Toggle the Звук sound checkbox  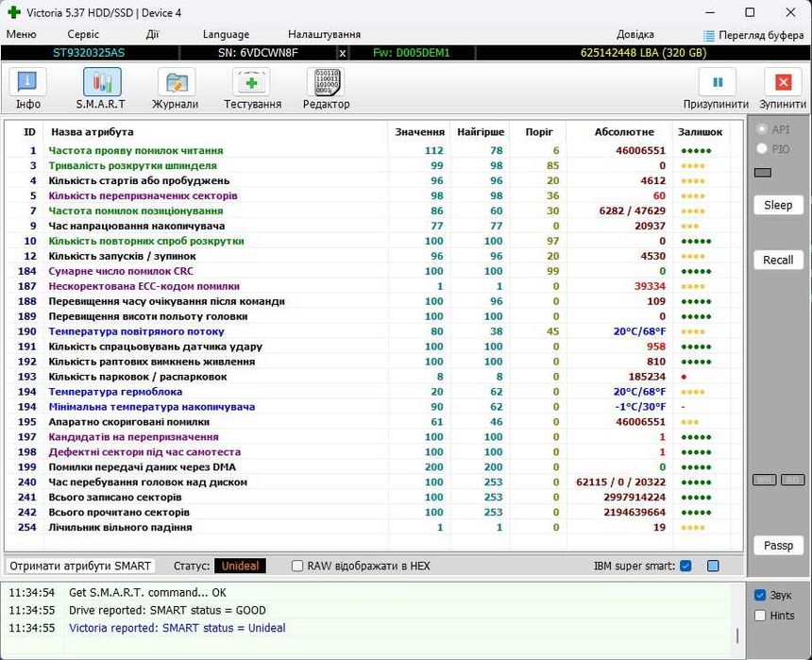pyautogui.click(x=760, y=595)
